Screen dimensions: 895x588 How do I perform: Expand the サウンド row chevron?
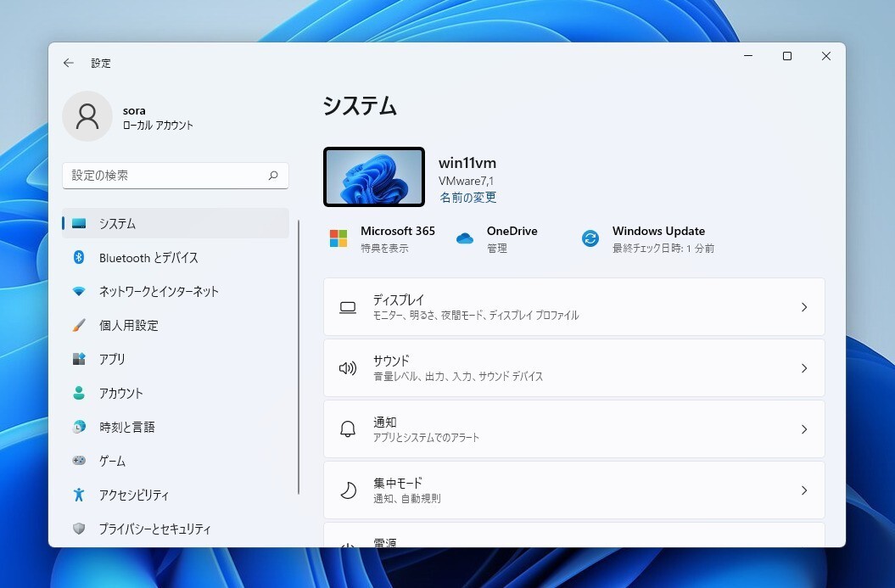(803, 368)
